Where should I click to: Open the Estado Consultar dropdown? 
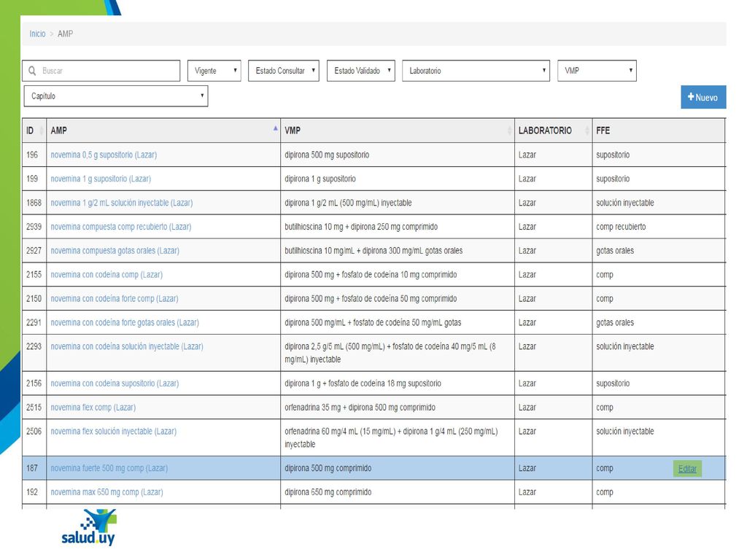(x=284, y=71)
